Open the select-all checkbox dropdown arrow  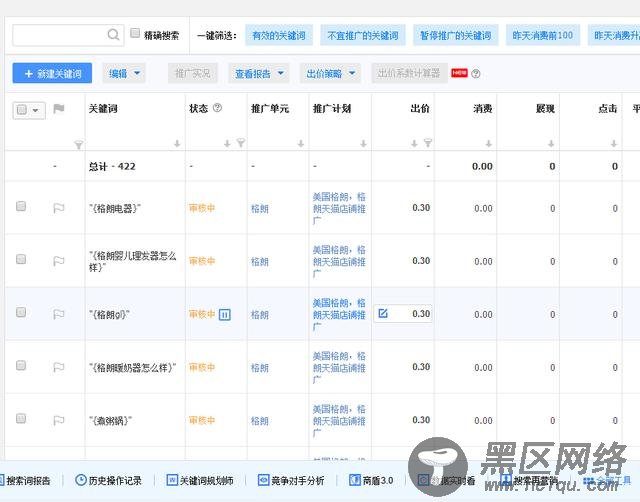(x=36, y=110)
